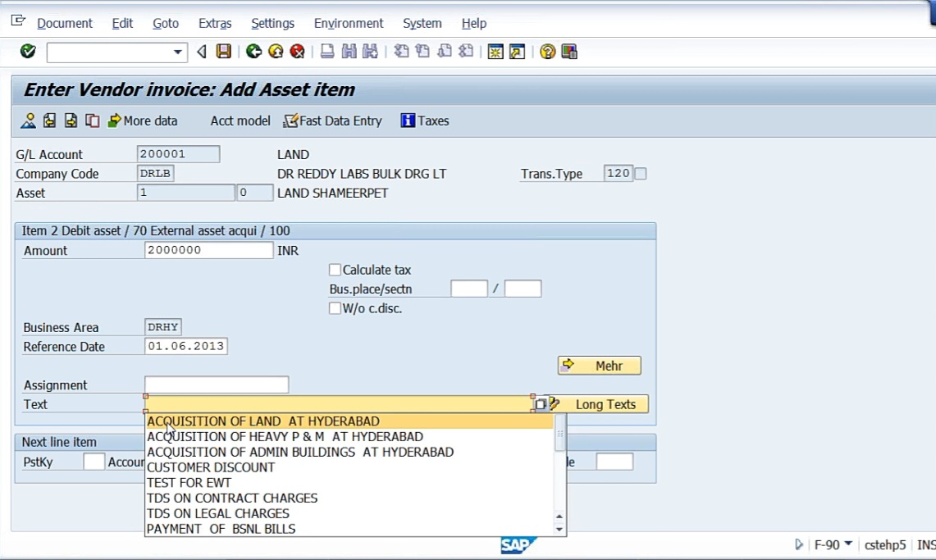Go to First Page icon
Image resolution: width=936 pixels, height=560 pixels.
coord(401,52)
